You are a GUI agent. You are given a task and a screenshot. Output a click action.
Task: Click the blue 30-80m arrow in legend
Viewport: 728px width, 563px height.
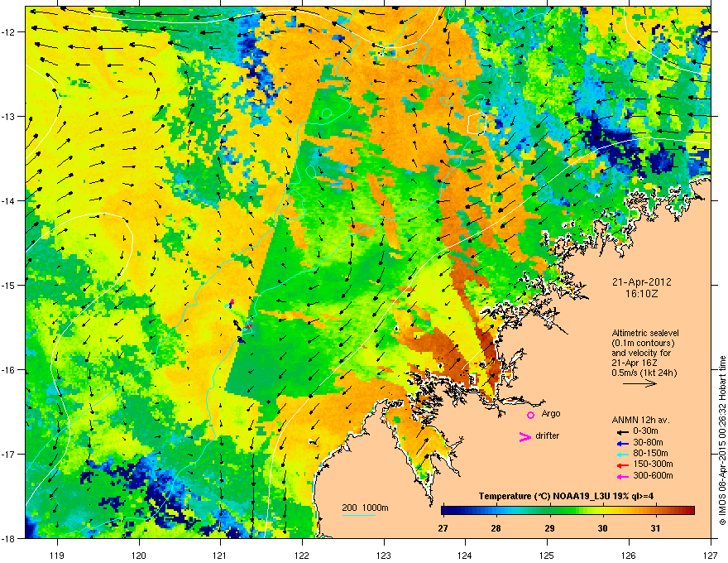tap(622, 443)
